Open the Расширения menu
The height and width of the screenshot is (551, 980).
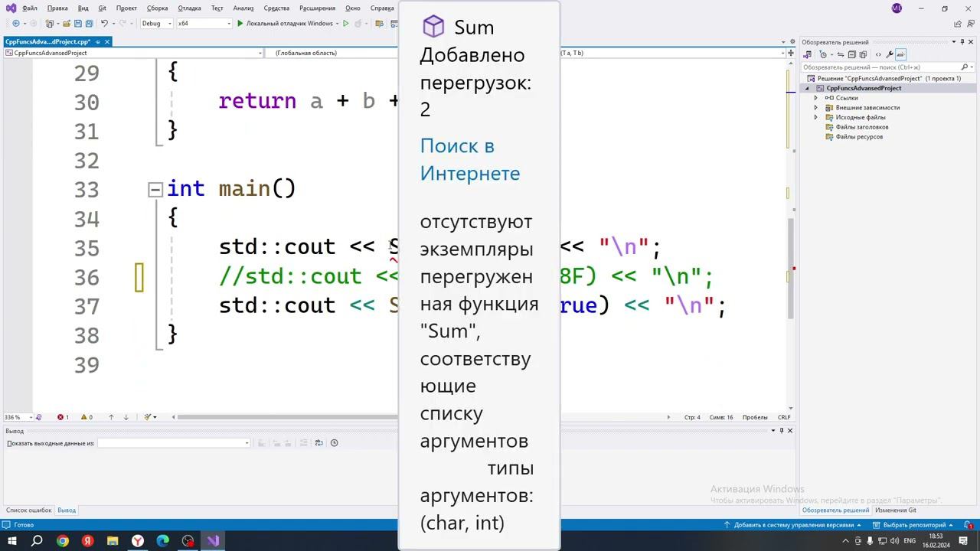(x=317, y=8)
